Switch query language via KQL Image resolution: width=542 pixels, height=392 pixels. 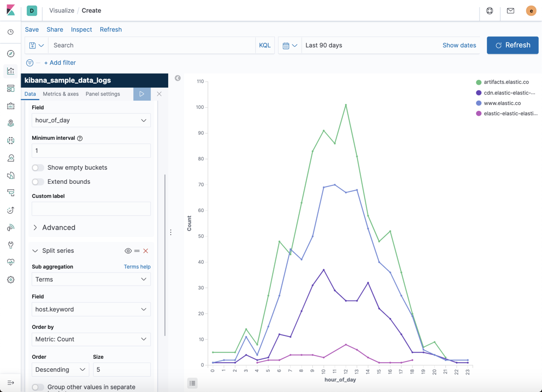click(265, 45)
